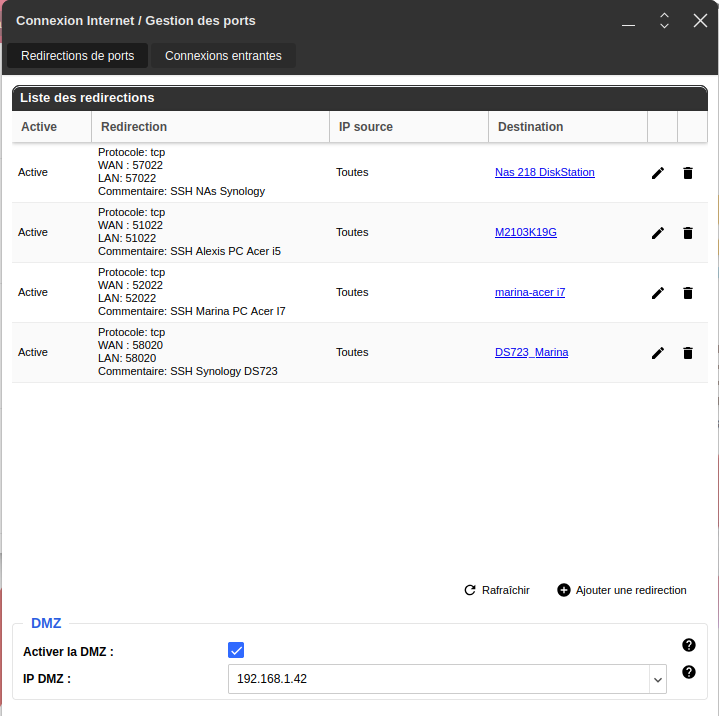Edit the SSH Marina PC Acer I7 rule
The height and width of the screenshot is (716, 719).
point(658,293)
